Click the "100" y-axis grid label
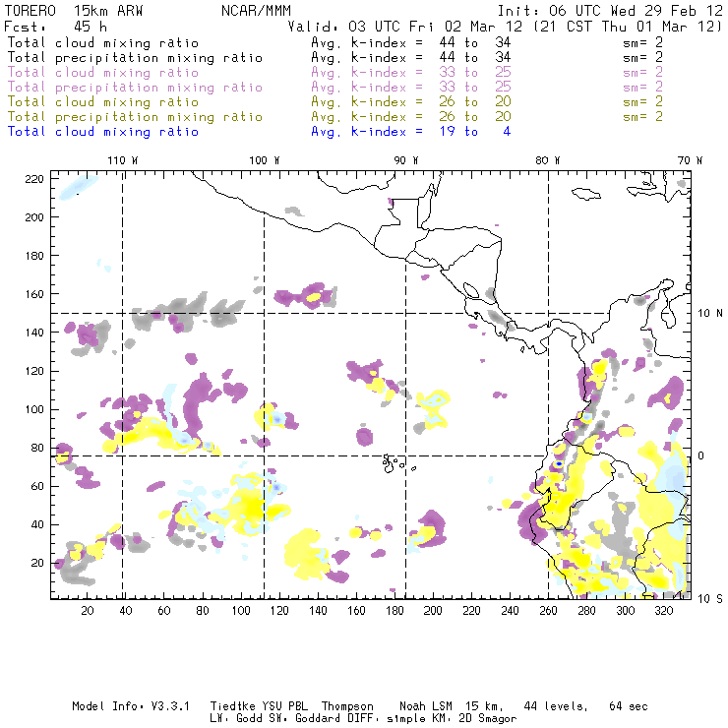728x728 pixels. (x=34, y=409)
